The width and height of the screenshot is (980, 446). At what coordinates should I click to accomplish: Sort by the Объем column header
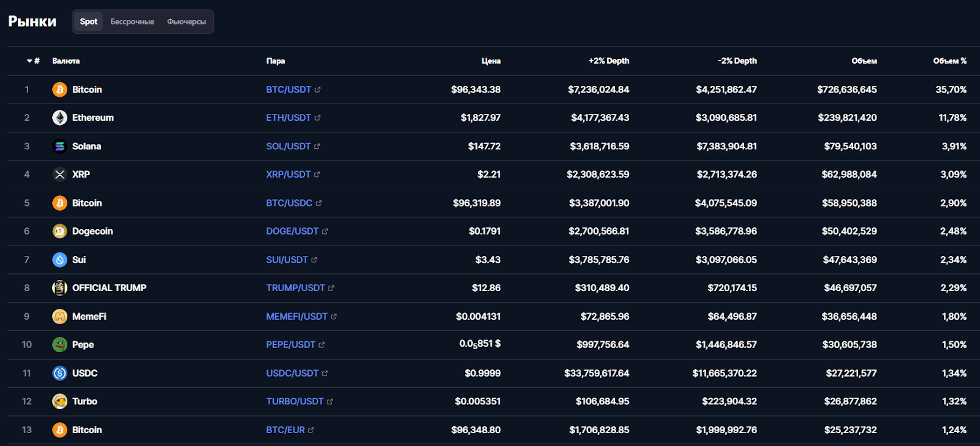(864, 61)
